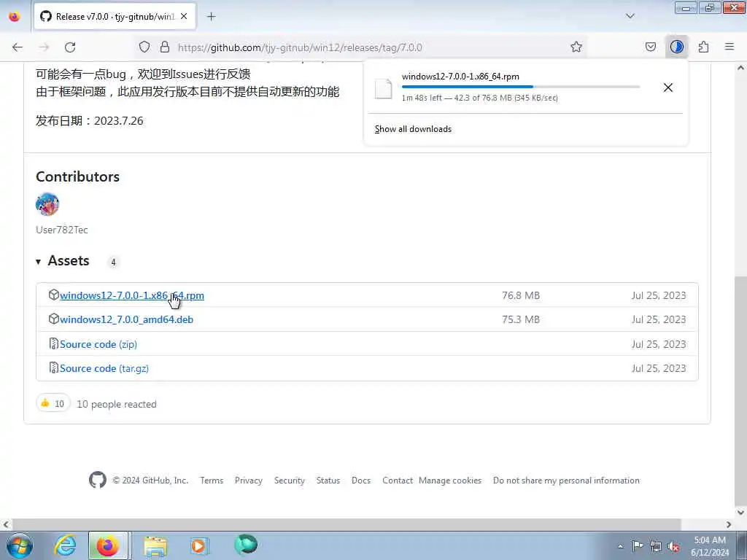Click the archive icon beside Source code (tar.gz)

[x=54, y=368]
